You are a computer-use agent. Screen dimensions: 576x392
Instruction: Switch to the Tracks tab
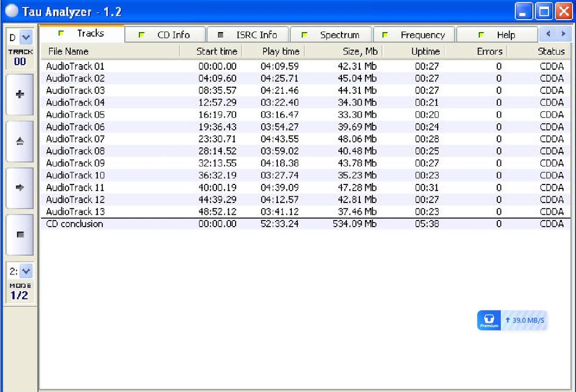[x=82, y=34]
